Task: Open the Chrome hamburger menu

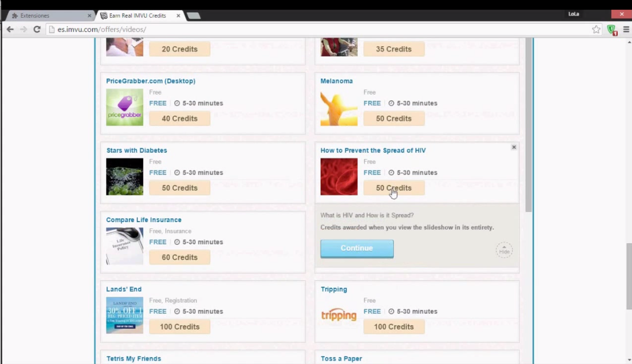Action: 626,30
